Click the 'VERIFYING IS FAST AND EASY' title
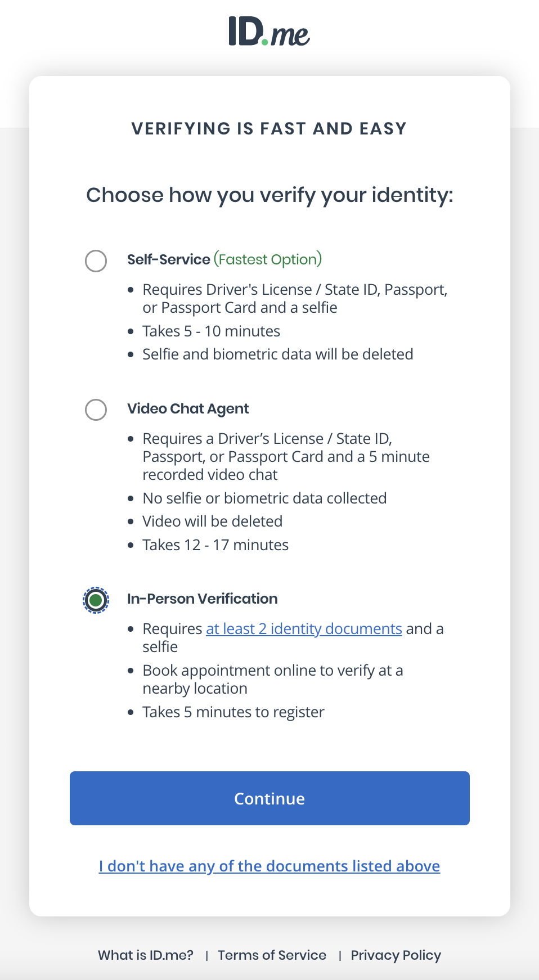539x980 pixels. pos(269,128)
